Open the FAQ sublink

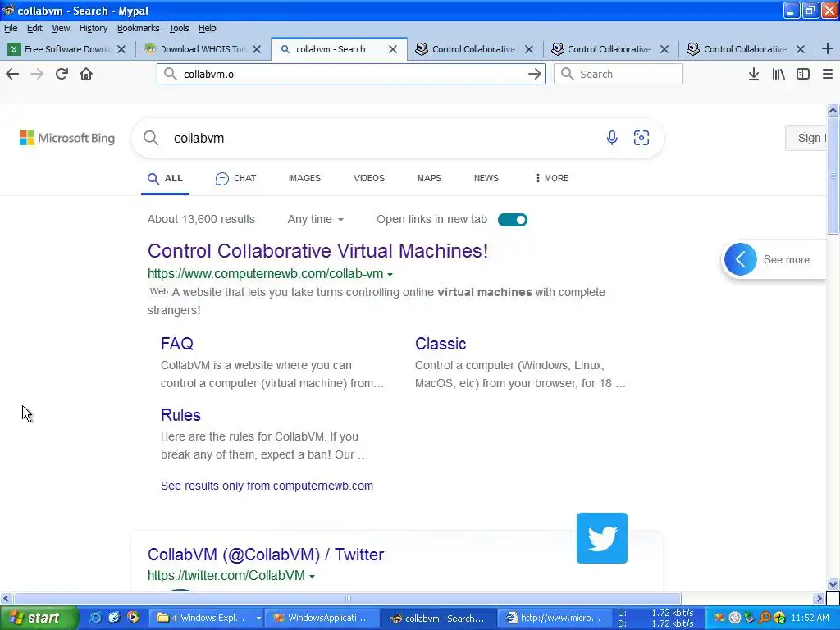177,344
